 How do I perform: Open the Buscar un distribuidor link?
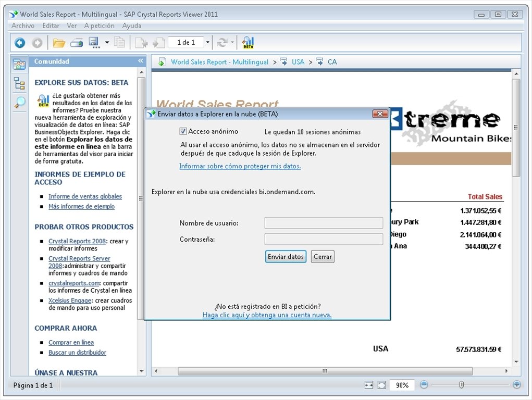click(77, 353)
